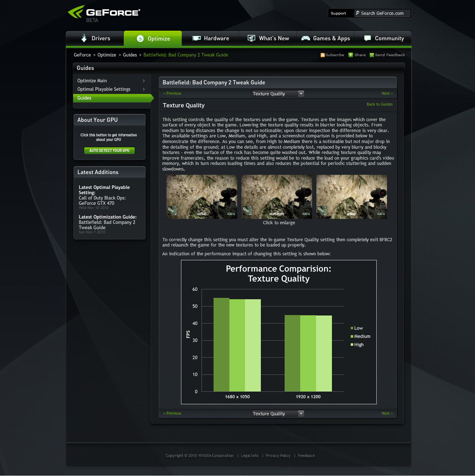Click the Auto Detect Your GPU button
475x476 pixels.
coord(109,150)
